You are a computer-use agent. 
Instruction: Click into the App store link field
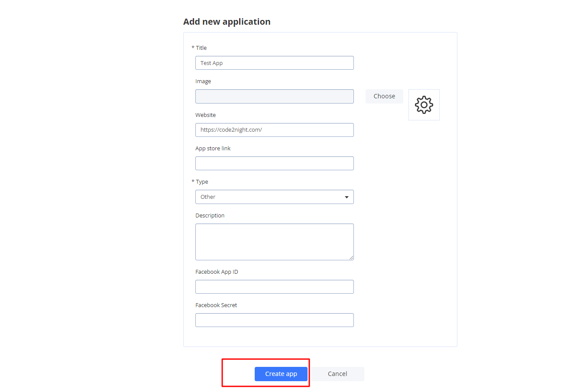[x=275, y=163]
